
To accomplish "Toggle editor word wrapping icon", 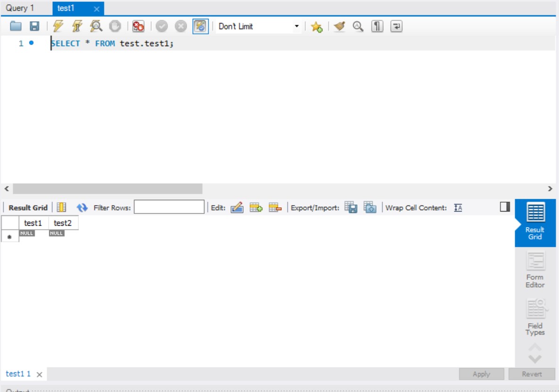I will coord(396,26).
